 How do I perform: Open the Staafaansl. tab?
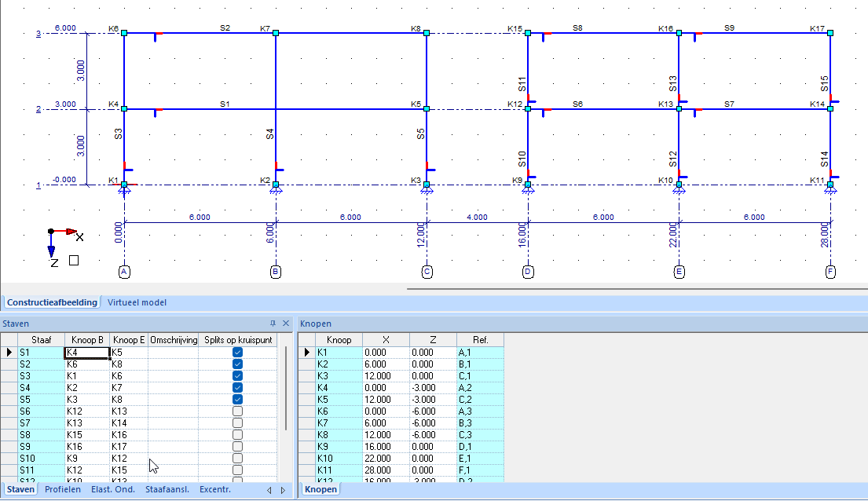click(x=167, y=489)
